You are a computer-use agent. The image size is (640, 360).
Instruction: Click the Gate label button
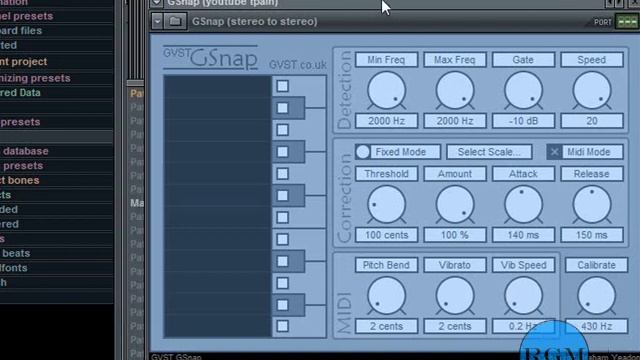(x=523, y=60)
